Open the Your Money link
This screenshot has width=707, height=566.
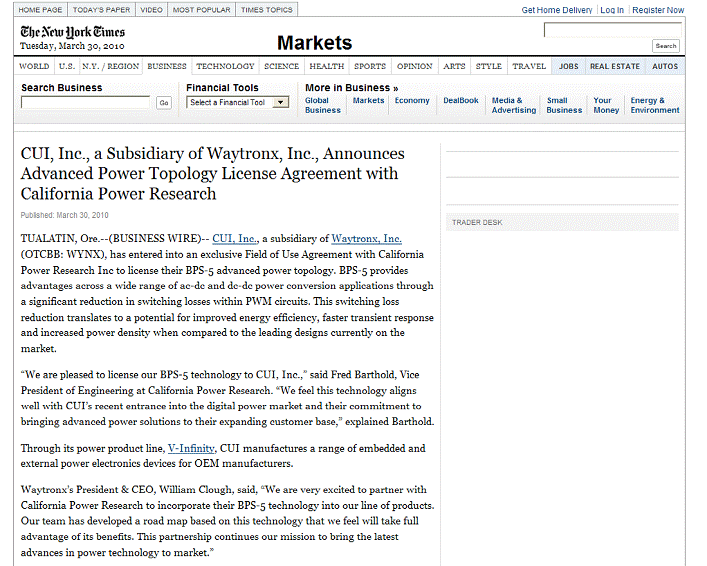606,105
